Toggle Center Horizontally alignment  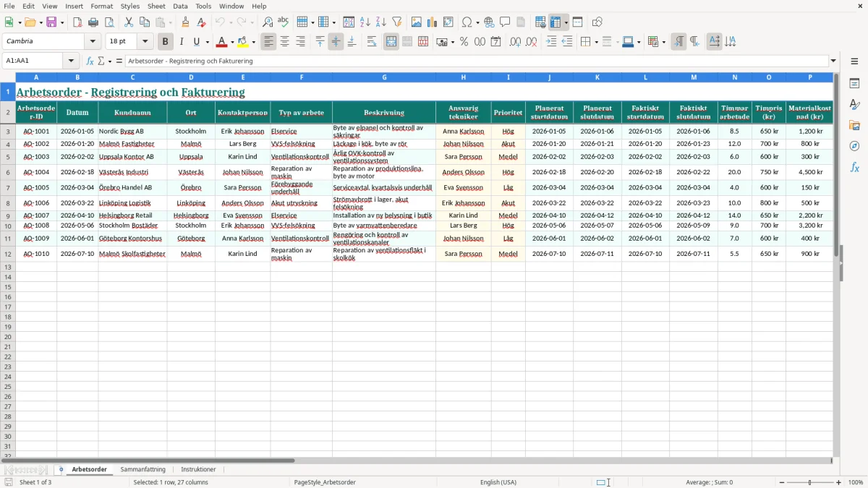pyautogui.click(x=285, y=42)
